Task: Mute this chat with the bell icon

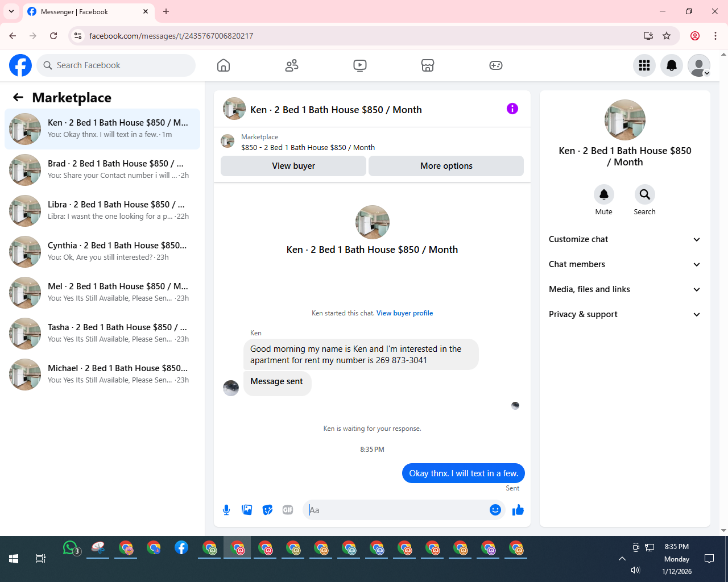Action: pyautogui.click(x=604, y=194)
